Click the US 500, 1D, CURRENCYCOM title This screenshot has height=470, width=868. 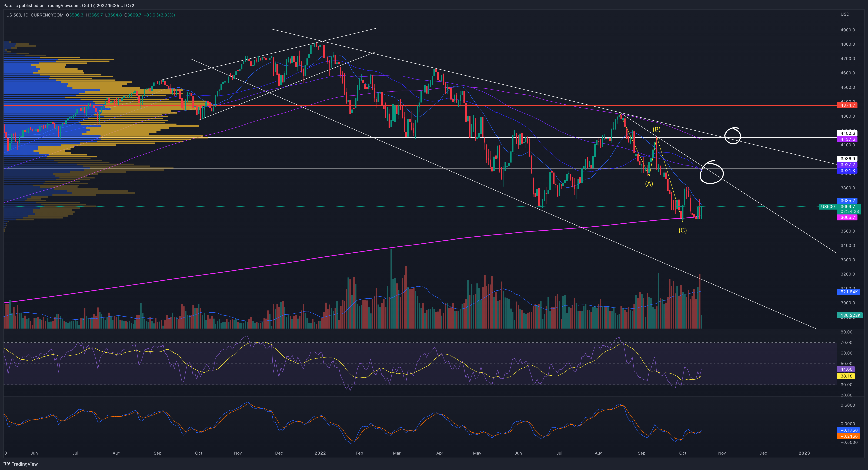tap(35, 15)
